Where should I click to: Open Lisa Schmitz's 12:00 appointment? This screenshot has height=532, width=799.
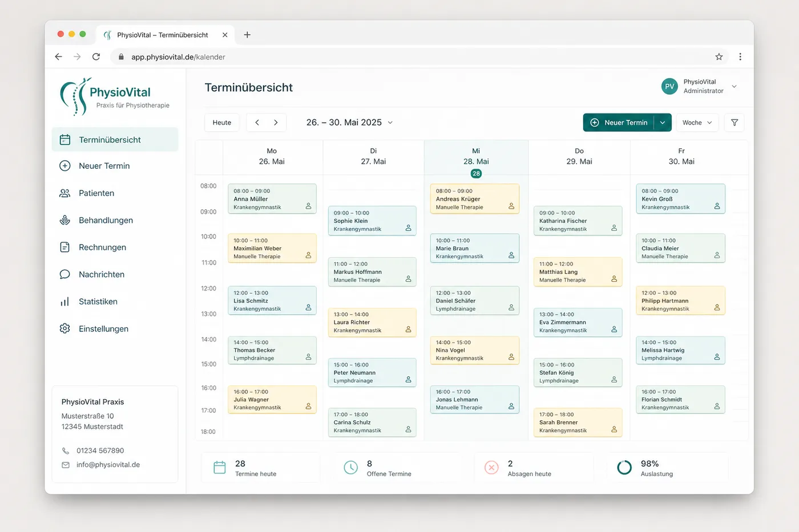(272, 300)
